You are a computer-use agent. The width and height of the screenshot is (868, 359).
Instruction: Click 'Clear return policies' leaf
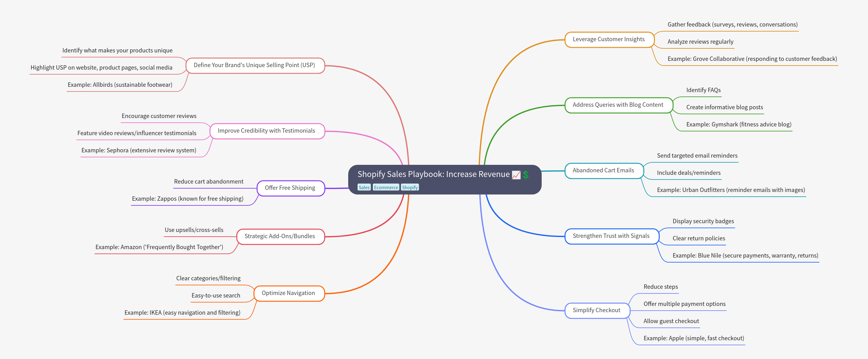click(x=699, y=239)
